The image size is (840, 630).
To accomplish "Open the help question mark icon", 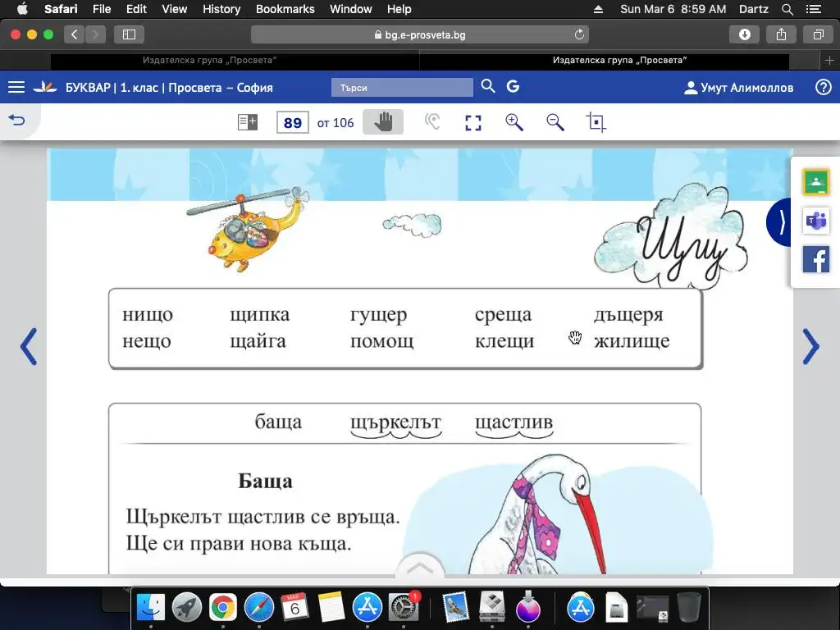I will pos(824,87).
